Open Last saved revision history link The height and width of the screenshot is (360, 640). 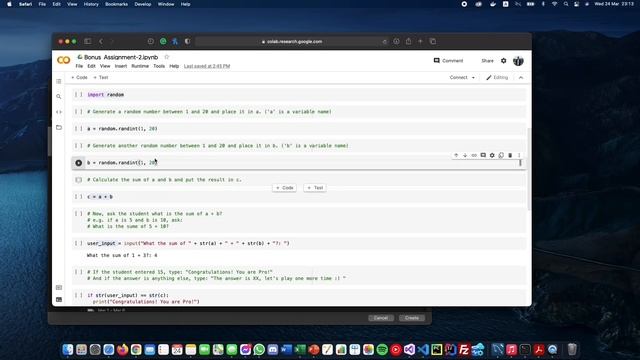click(x=207, y=66)
